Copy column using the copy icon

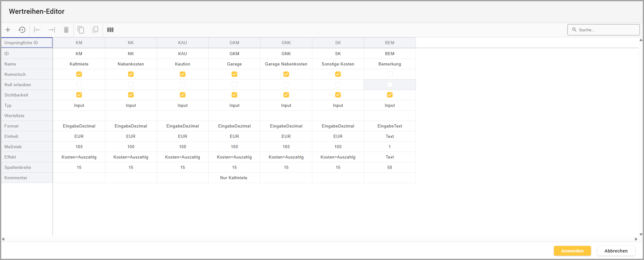81,30
